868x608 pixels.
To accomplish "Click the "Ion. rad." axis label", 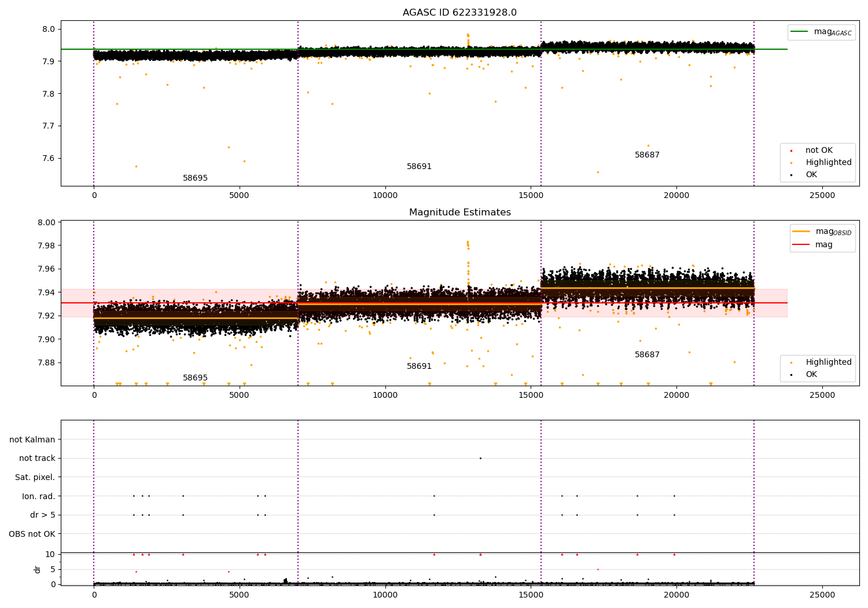I will click(39, 496).
